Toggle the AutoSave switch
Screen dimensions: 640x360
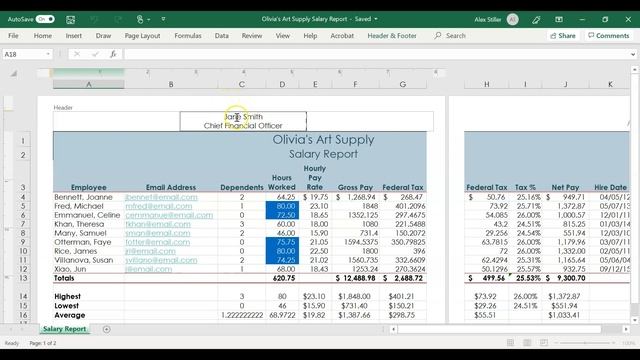(x=45, y=19)
